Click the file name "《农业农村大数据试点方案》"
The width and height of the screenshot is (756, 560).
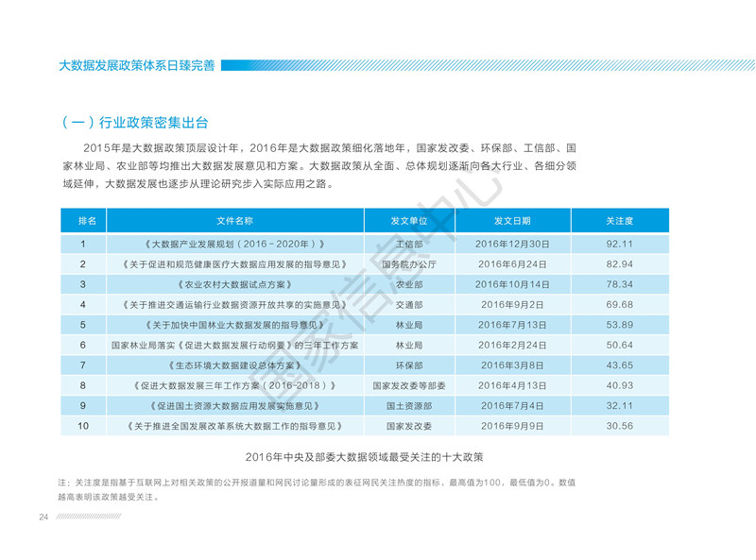234,285
